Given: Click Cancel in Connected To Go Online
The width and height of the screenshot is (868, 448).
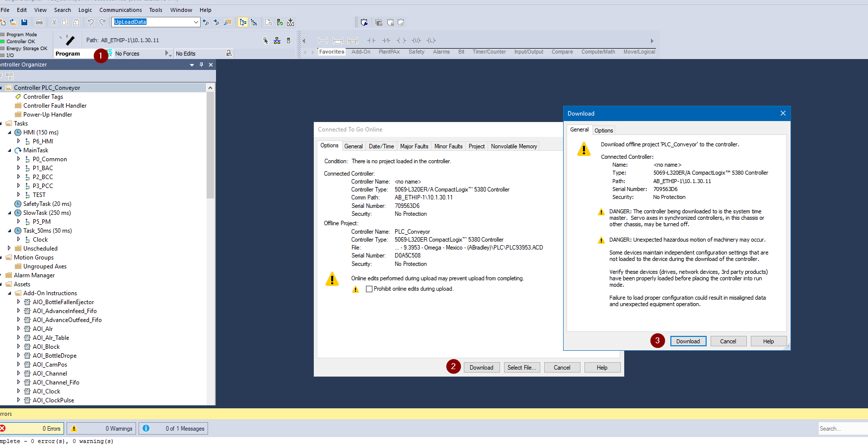Looking at the screenshot, I should point(562,368).
